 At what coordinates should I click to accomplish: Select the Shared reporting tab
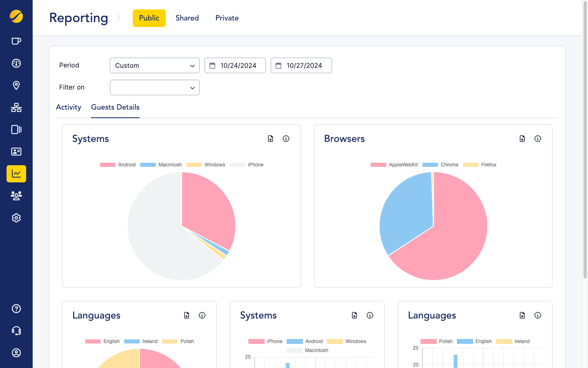tap(187, 18)
